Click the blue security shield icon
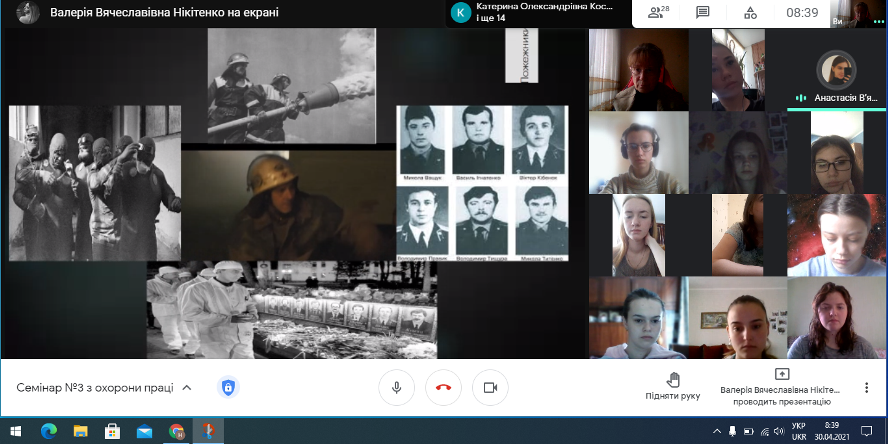Image resolution: width=888 pixels, height=444 pixels. 228,387
